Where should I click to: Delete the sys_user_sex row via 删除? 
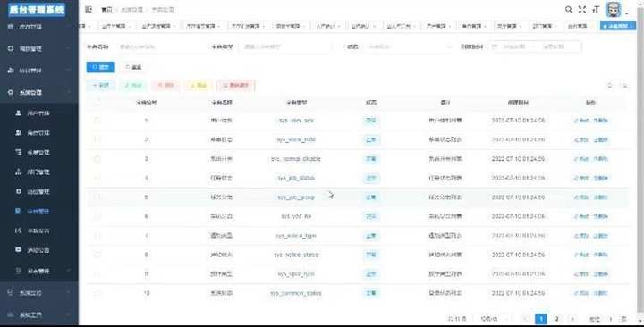(x=600, y=121)
